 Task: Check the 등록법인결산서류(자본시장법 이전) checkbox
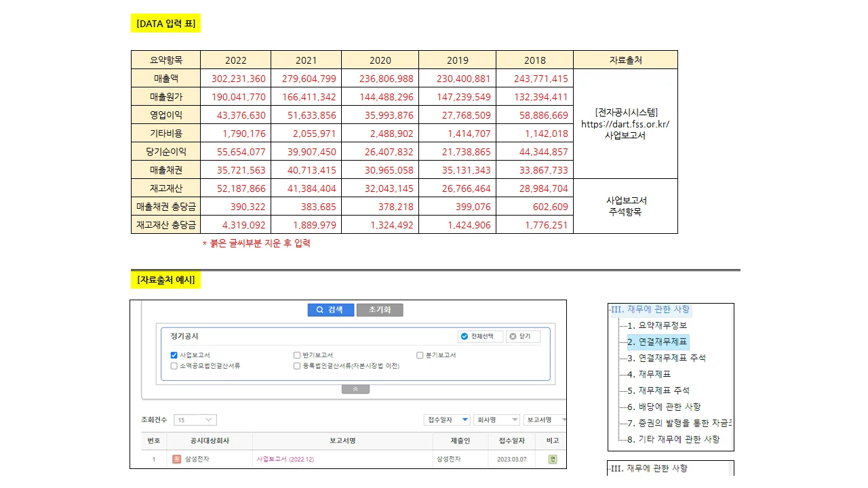pyautogui.click(x=297, y=366)
